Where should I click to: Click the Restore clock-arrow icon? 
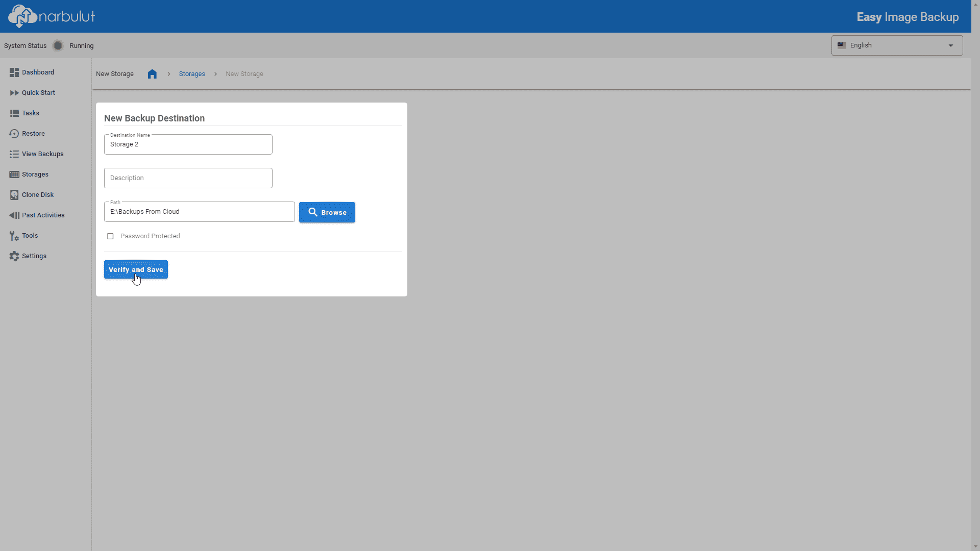14,134
